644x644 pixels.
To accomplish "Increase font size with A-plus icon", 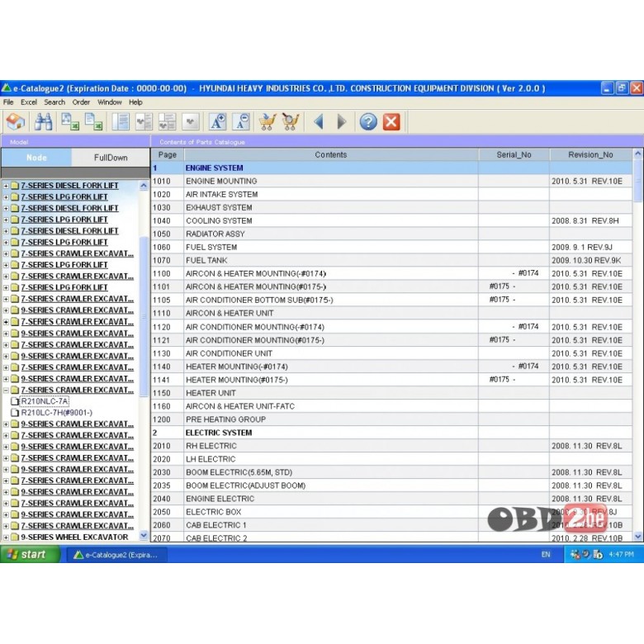I will click(218, 121).
